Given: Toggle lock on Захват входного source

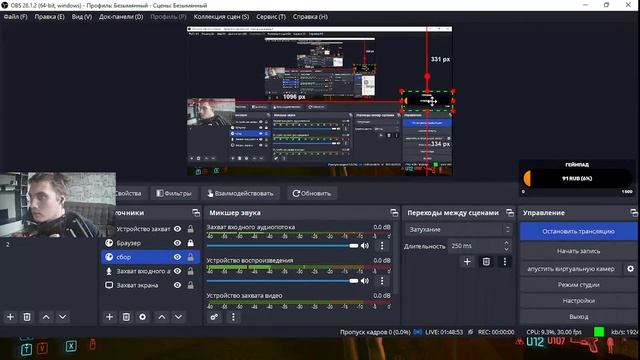Looking at the screenshot, I should [x=190, y=271].
